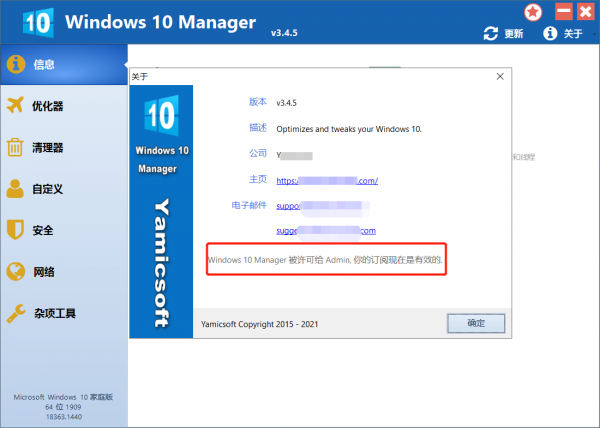
Task: Open the 杂项工具 misc tools section
Action: pyautogui.click(x=64, y=313)
